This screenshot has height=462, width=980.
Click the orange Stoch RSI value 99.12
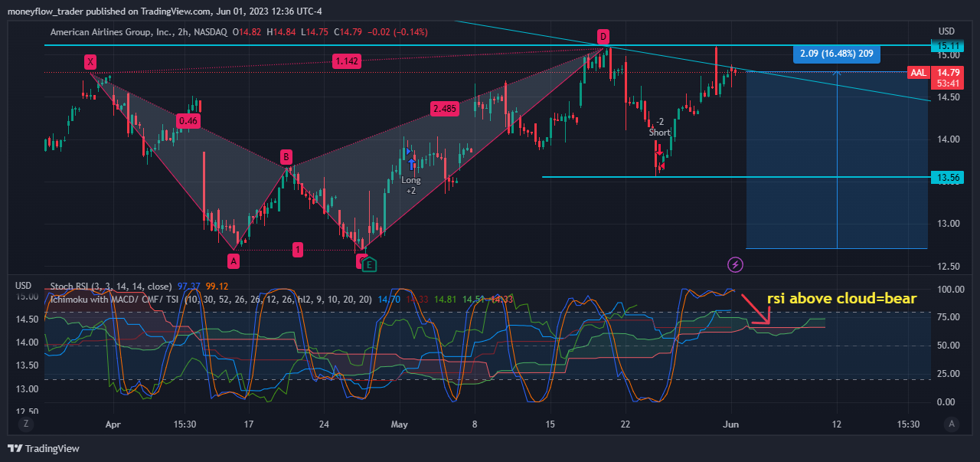[x=217, y=285]
